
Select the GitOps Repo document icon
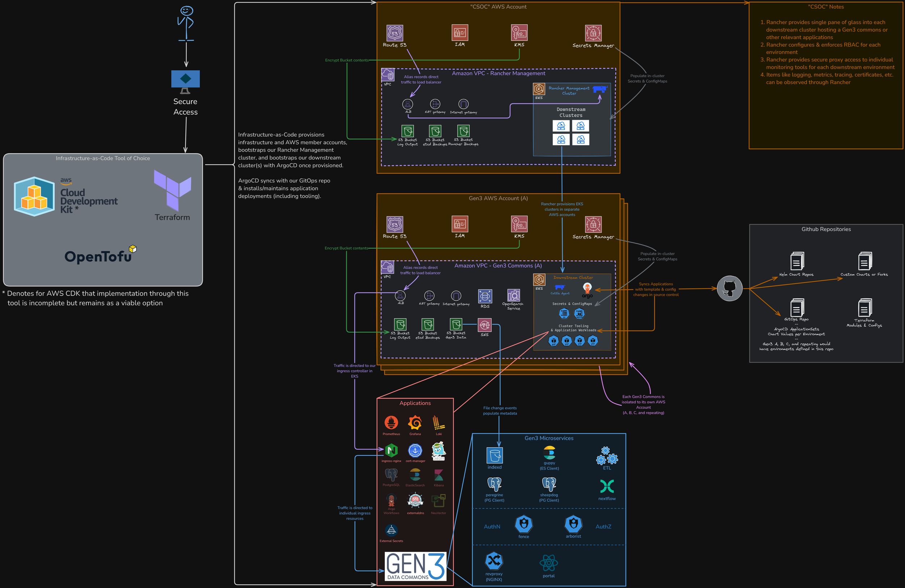coord(797,307)
